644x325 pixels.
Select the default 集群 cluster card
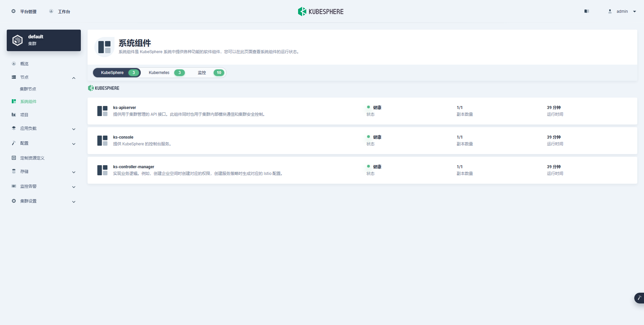point(44,40)
